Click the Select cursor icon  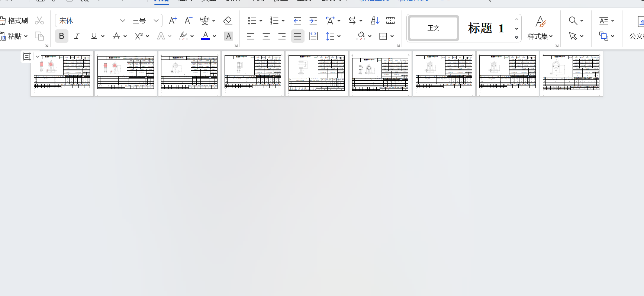pyautogui.click(x=573, y=36)
